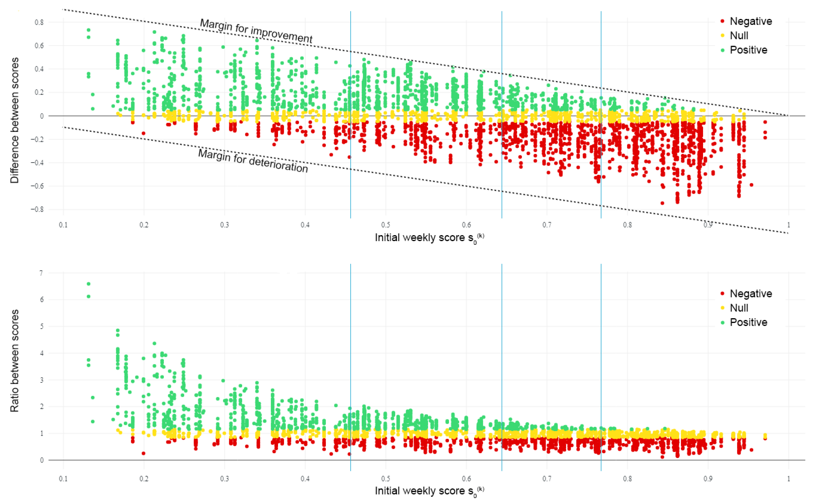
Task: Select 'Margin for improvement' annotation text
Action: pos(256,31)
